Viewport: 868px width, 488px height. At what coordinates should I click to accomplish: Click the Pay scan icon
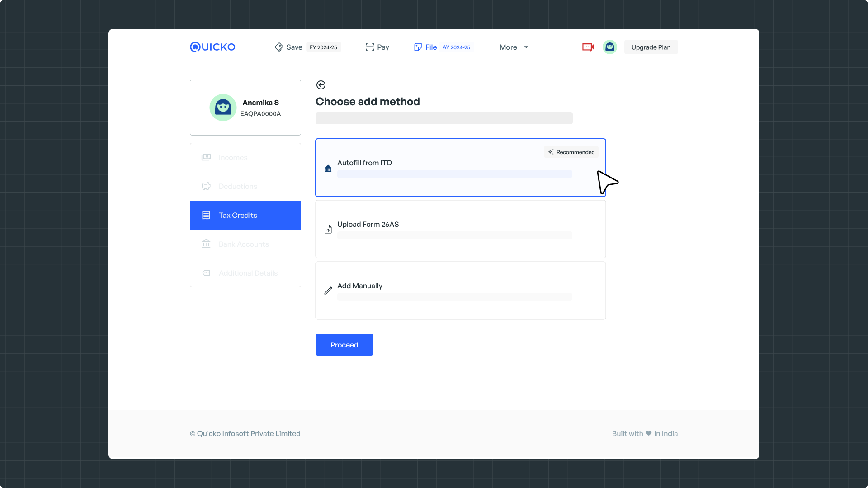(370, 47)
